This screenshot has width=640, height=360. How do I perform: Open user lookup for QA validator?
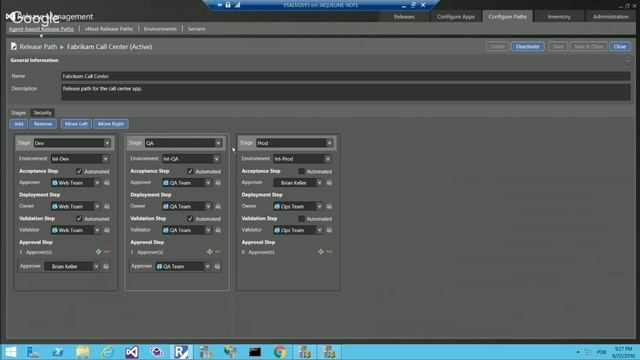click(218, 230)
